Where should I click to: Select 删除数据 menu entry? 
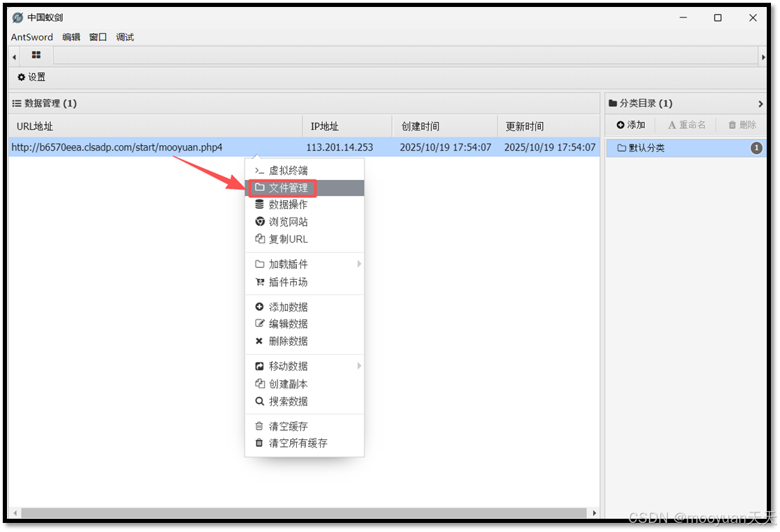[x=305, y=342]
